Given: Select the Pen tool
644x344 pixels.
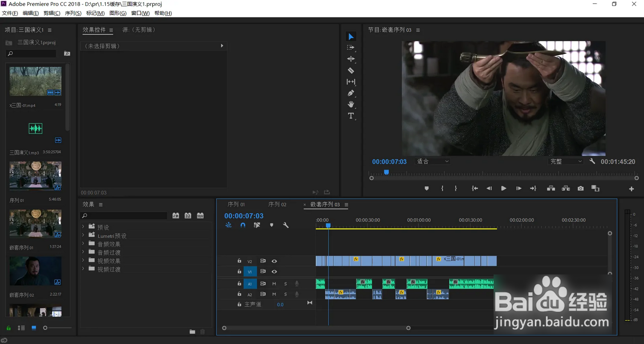Looking at the screenshot, I should click(351, 93).
